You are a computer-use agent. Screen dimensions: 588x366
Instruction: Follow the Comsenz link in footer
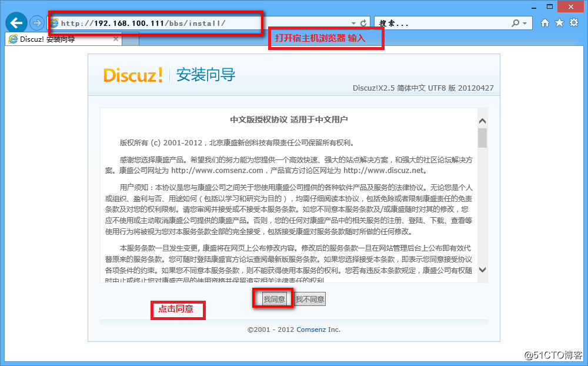point(311,330)
